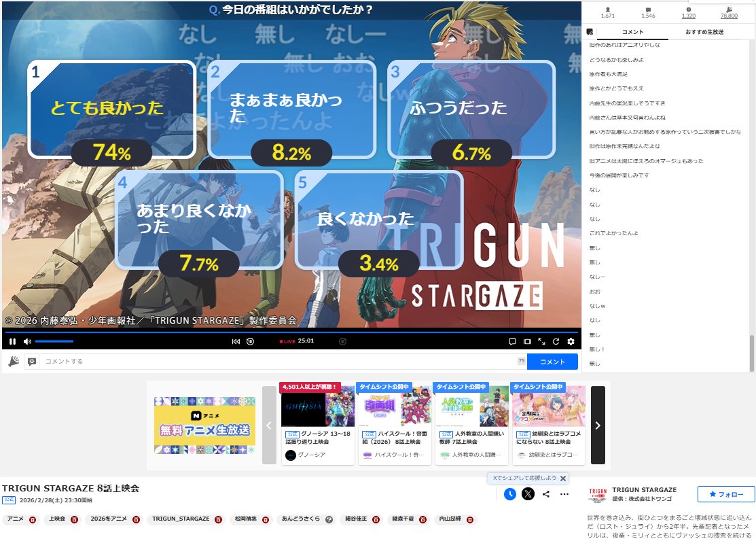Select the party popper gift icon
Image resolution: width=756 pixels, height=539 pixels.
tap(14, 362)
